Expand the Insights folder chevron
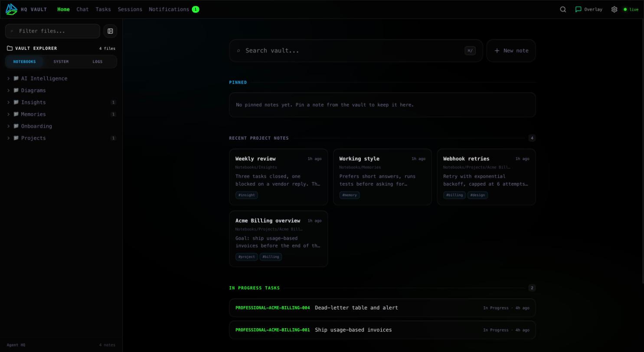Screen dimensions: 644x352 pyautogui.click(x=8, y=102)
